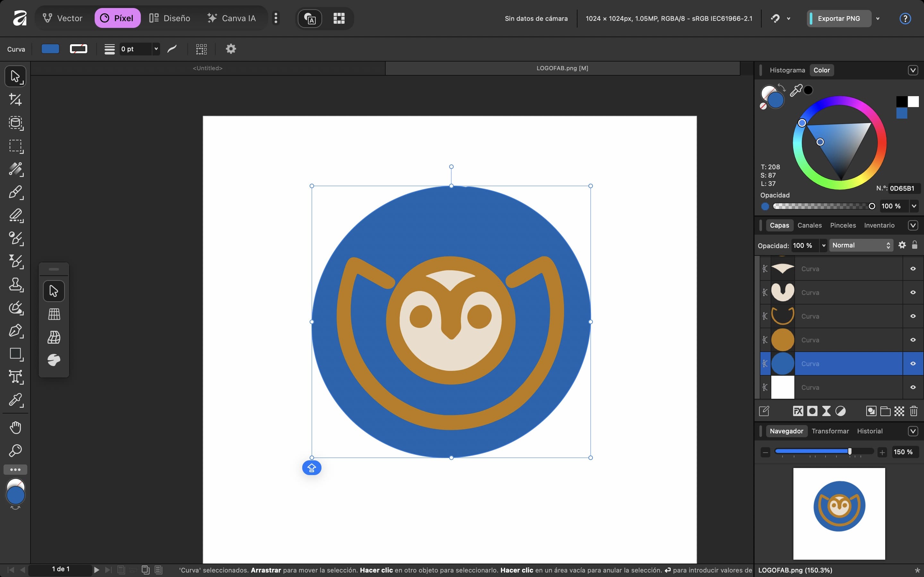Select the Crop tool in left toolbar
This screenshot has width=924, height=577.
click(15, 100)
